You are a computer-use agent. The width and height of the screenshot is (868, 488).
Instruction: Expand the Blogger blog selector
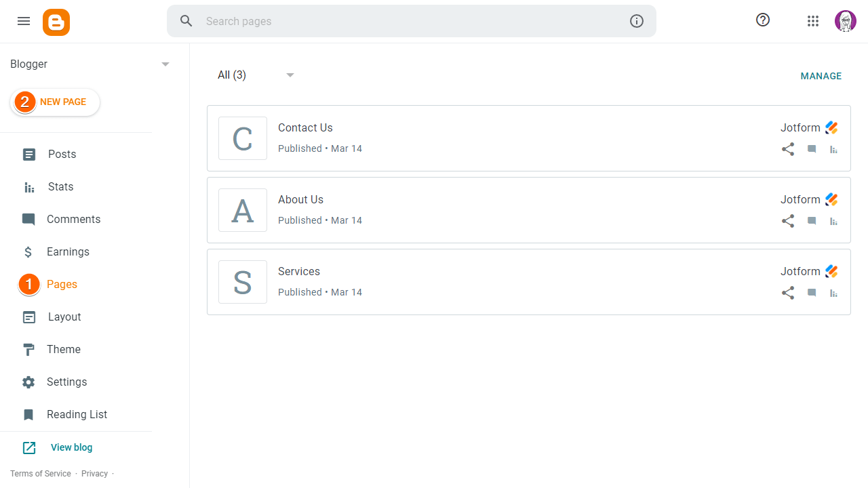(x=165, y=64)
